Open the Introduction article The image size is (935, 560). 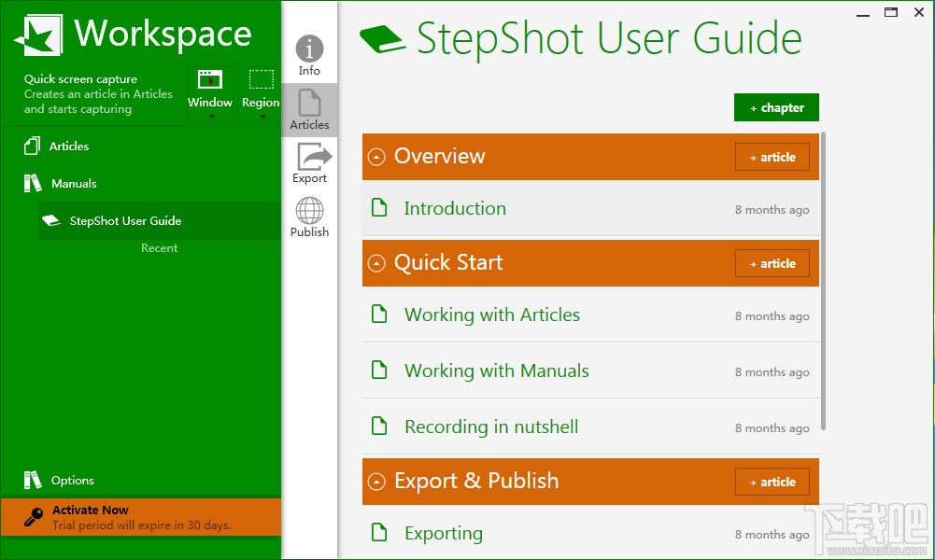[455, 209]
